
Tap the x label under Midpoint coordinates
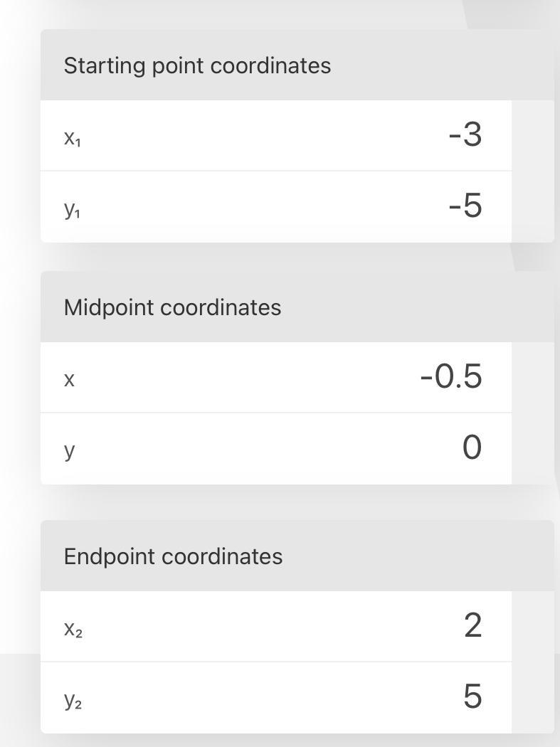tap(69, 379)
